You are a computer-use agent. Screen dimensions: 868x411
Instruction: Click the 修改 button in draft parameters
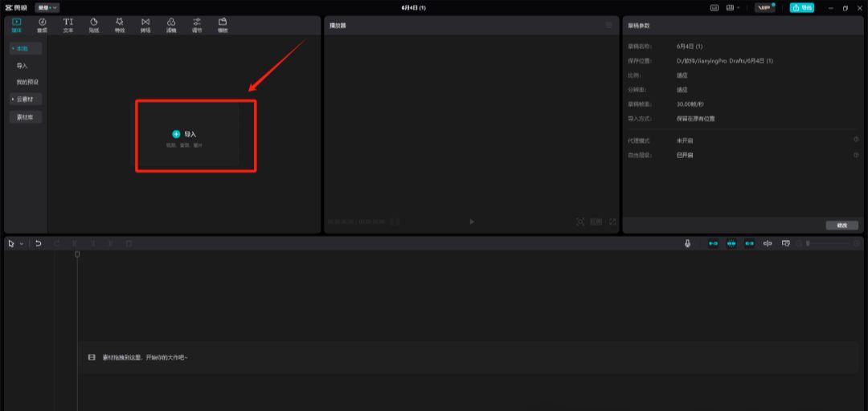(841, 226)
